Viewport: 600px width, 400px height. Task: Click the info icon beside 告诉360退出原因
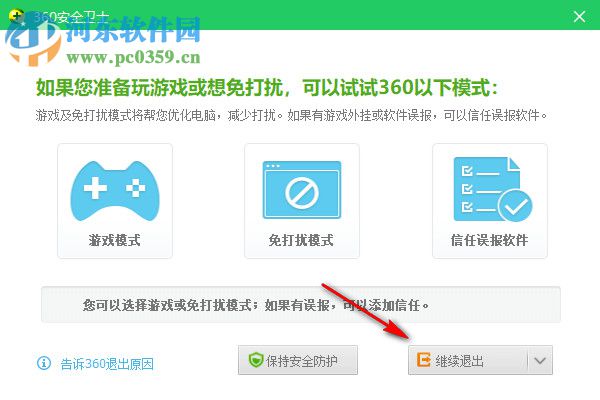(44, 362)
